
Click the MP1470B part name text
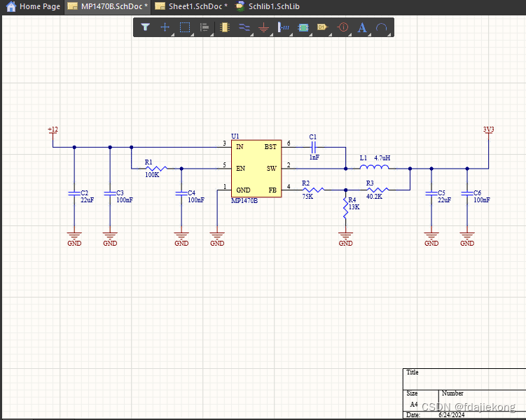(x=244, y=201)
